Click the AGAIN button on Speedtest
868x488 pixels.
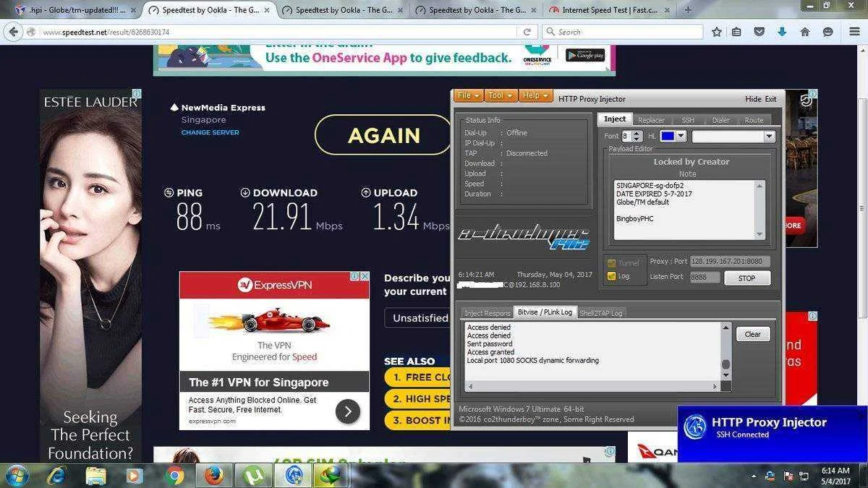point(384,135)
